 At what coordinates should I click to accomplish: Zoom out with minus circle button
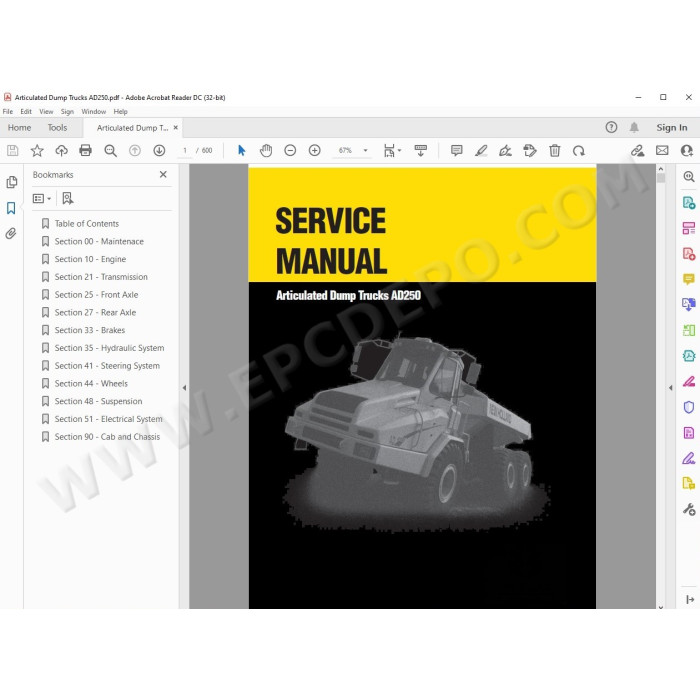290,151
